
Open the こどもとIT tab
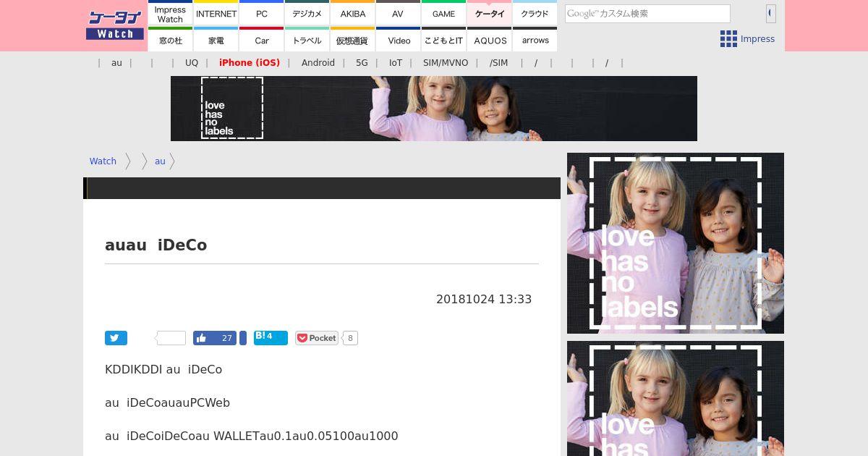[x=443, y=40]
